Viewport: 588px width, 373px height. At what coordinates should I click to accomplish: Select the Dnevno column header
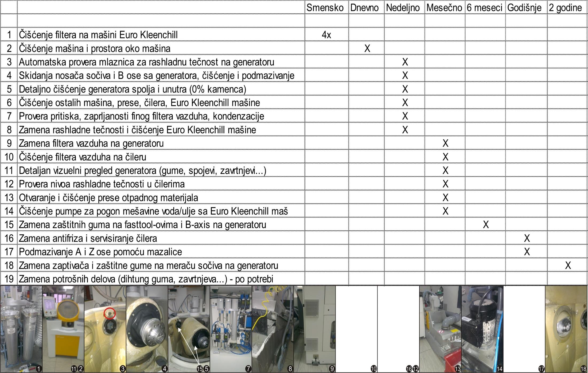pos(364,7)
